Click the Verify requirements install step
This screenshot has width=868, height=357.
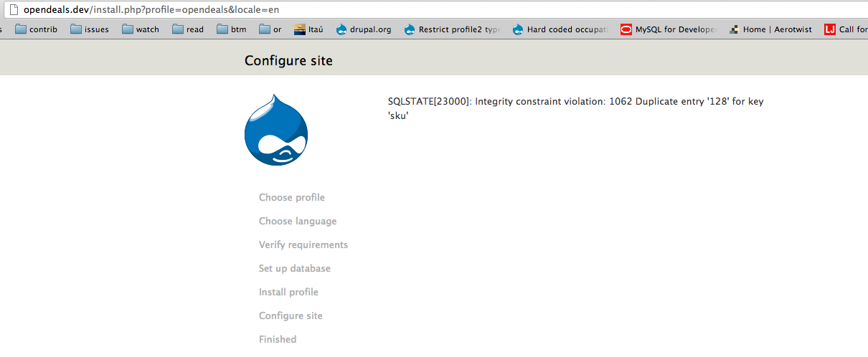pyautogui.click(x=303, y=244)
